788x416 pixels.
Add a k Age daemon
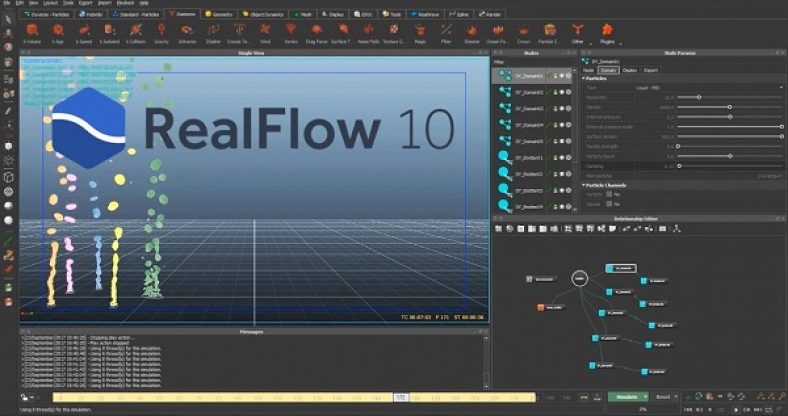[x=58, y=34]
